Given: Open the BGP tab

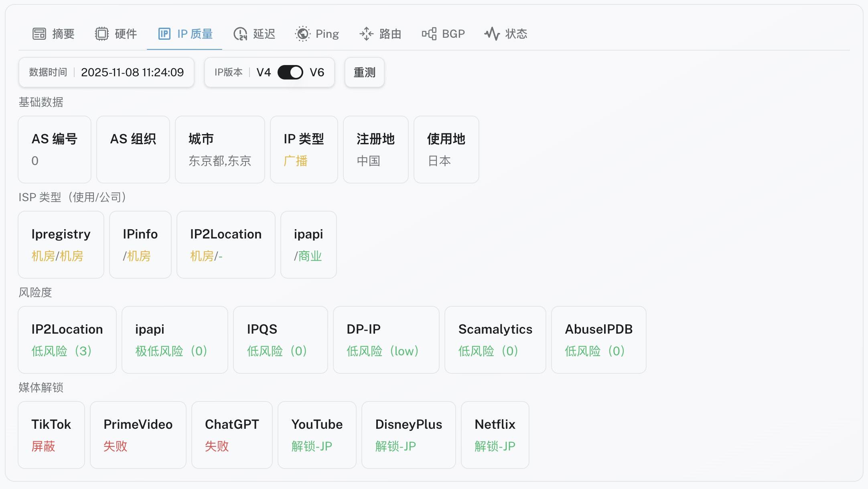Looking at the screenshot, I should 453,34.
